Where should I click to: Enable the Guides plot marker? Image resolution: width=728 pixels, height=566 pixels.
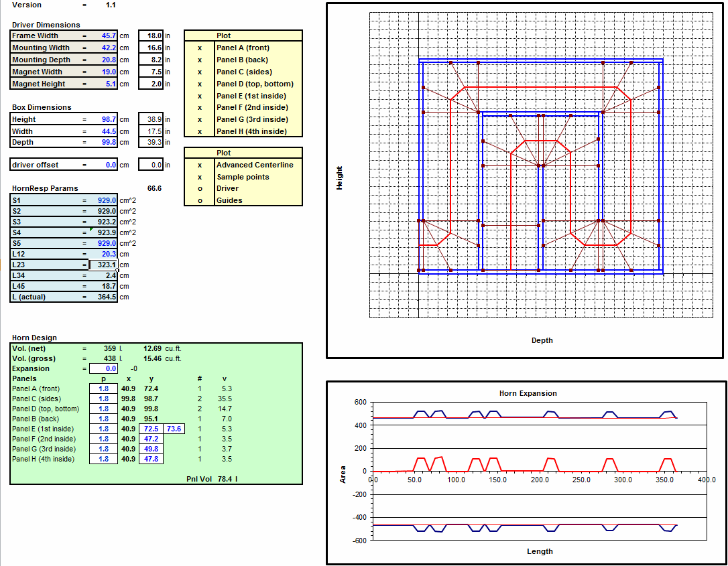tap(200, 200)
